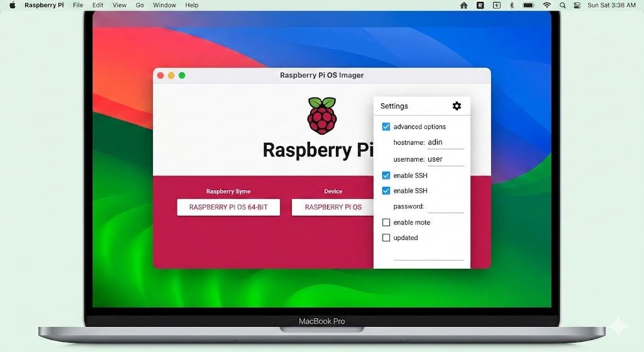This screenshot has width=644, height=352.
Task: Open the Settings gear icon
Action: pos(457,106)
